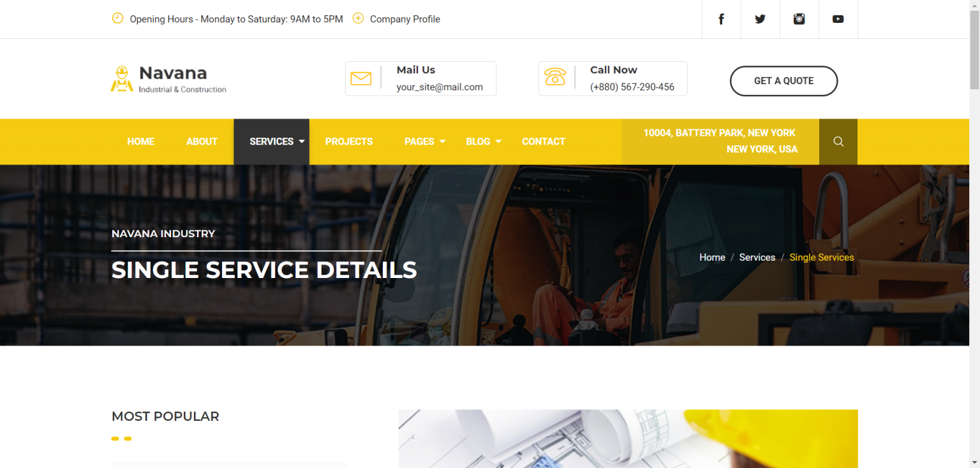Expand the Pages dropdown arrow
This screenshot has width=980, height=468.
[442, 142]
